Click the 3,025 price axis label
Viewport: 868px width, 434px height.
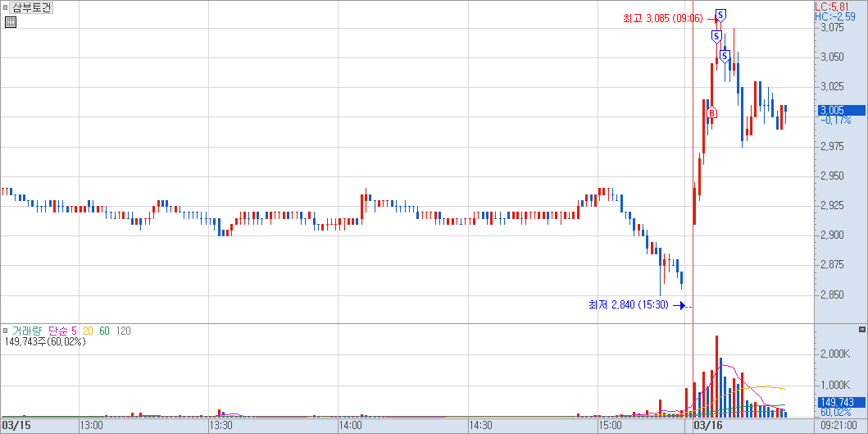click(x=833, y=86)
